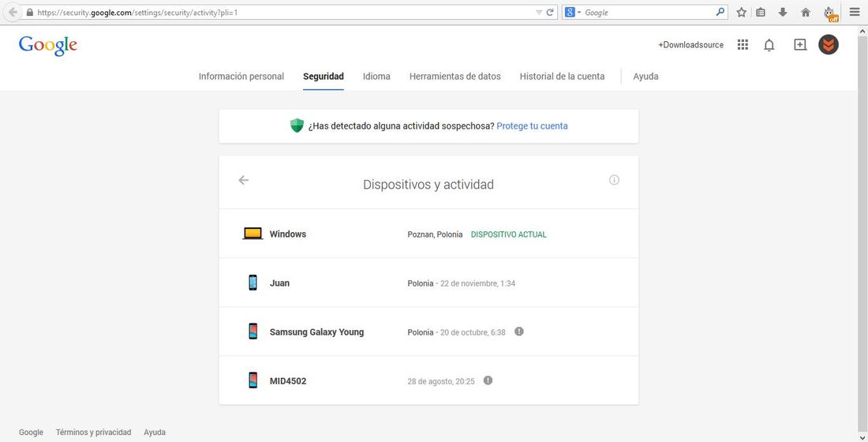The image size is (868, 442).
Task: Open the Idioma tab
Action: [x=376, y=77]
